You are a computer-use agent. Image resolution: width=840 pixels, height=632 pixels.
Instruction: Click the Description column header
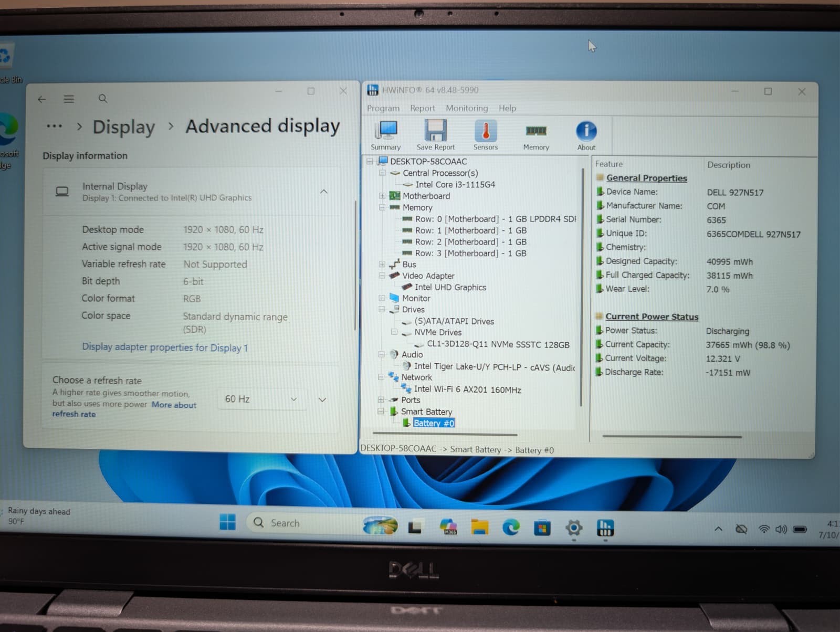point(729,165)
